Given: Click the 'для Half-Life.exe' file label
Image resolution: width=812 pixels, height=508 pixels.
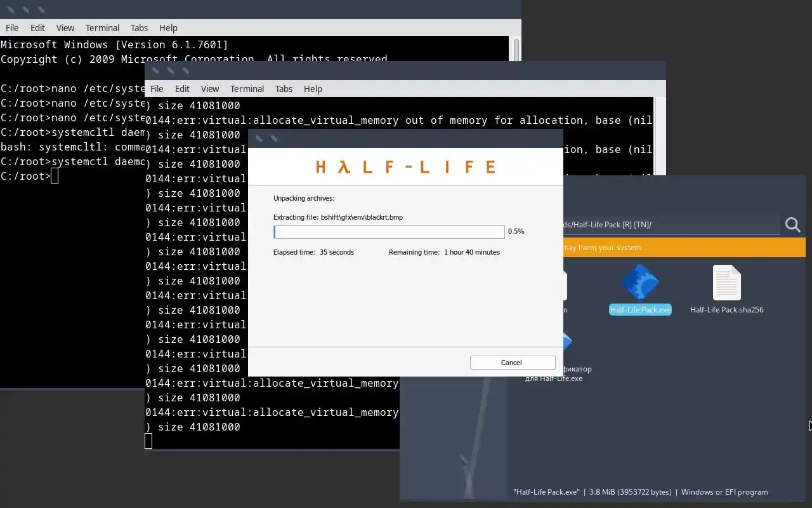Looking at the screenshot, I should (x=554, y=378).
